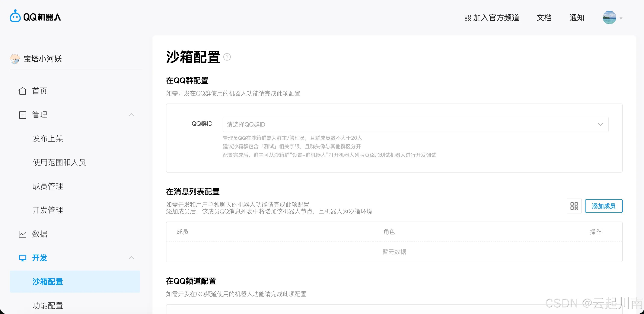This screenshot has width=644, height=314.
Task: Collapse the 开发 sidebar section
Action: pos(131,258)
